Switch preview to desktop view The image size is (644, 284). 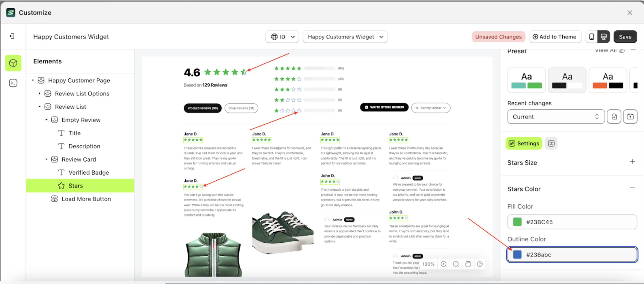click(604, 37)
